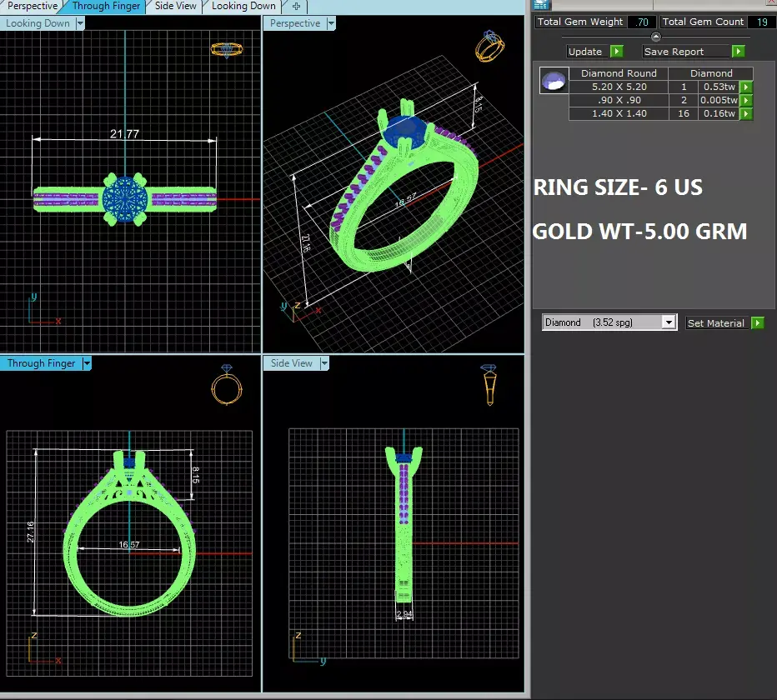Click the green arrow next to Set Material
Screen dimensions: 777x700
758,323
